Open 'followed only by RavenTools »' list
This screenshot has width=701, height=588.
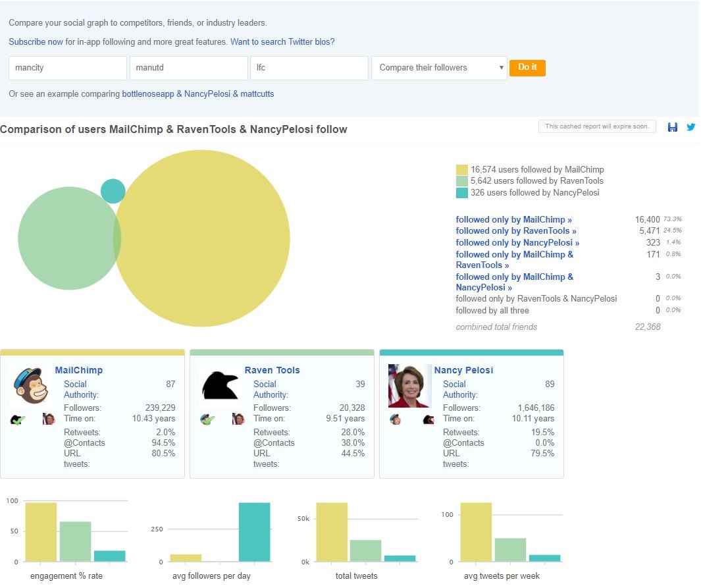(x=516, y=231)
